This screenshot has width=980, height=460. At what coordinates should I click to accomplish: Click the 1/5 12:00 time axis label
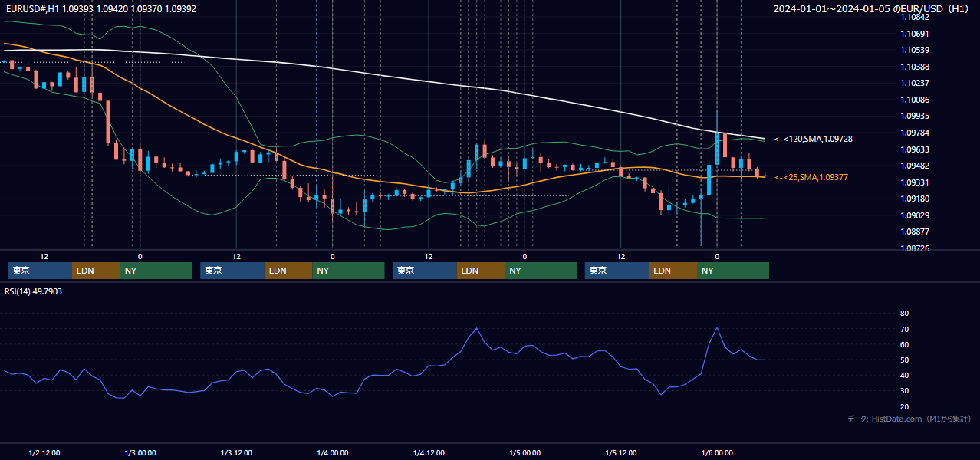622,453
